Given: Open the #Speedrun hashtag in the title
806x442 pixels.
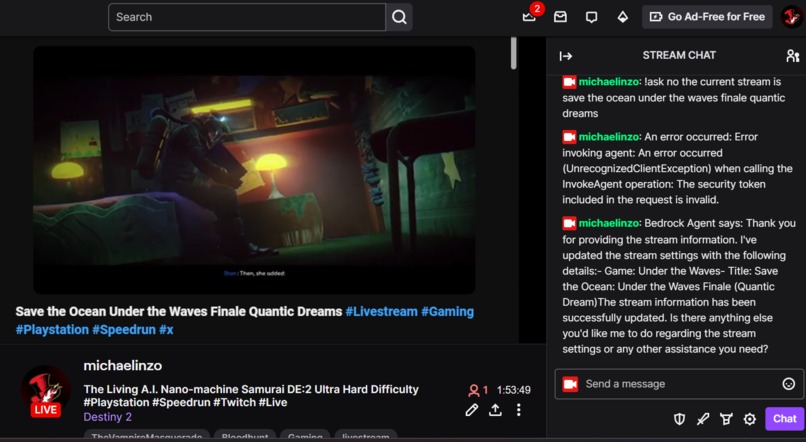Looking at the screenshot, I should pos(124,329).
